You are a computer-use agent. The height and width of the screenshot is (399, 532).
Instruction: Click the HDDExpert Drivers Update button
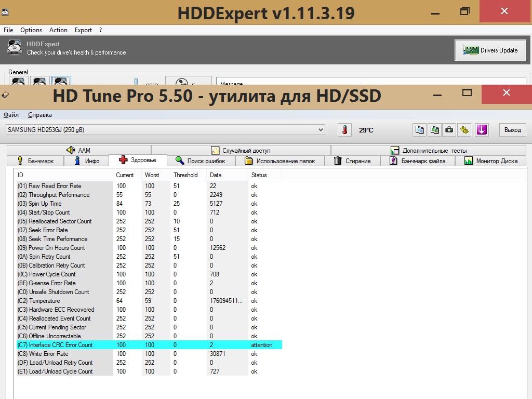(490, 50)
